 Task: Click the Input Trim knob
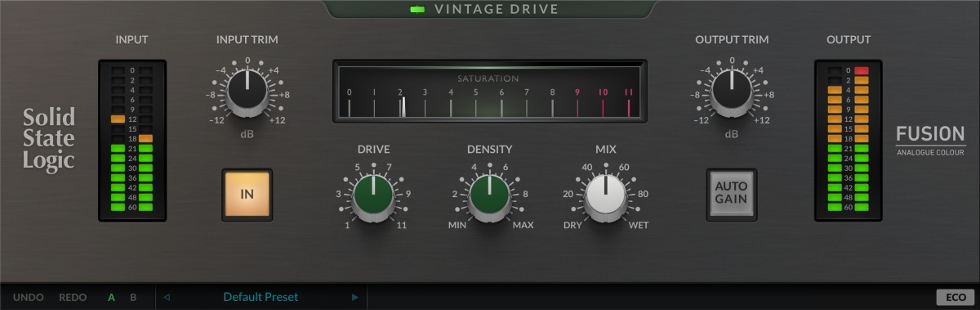point(247,91)
